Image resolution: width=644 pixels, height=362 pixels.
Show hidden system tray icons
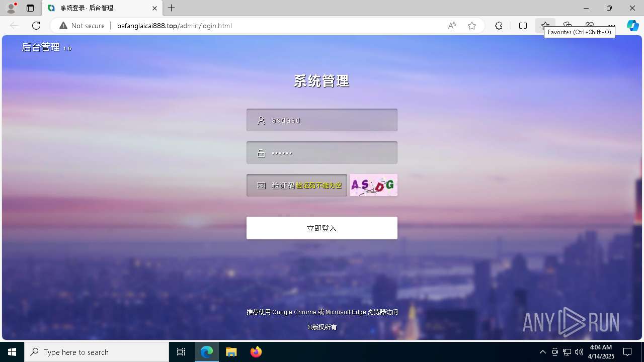tap(542, 352)
